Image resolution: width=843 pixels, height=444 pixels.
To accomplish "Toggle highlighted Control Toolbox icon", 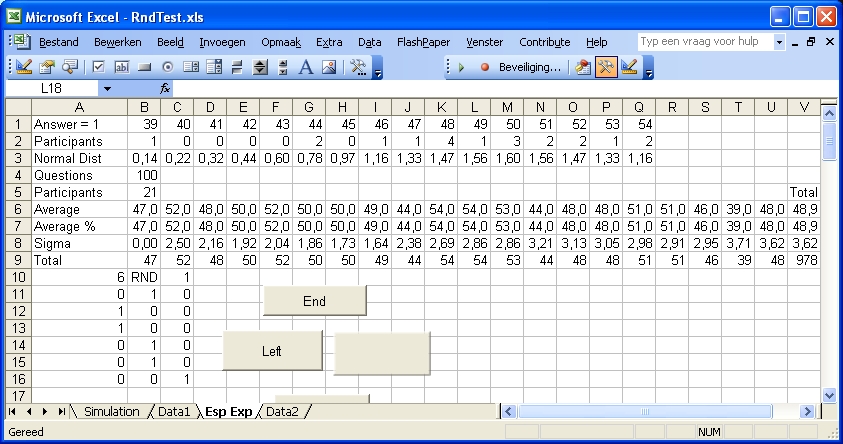I will 606,67.
